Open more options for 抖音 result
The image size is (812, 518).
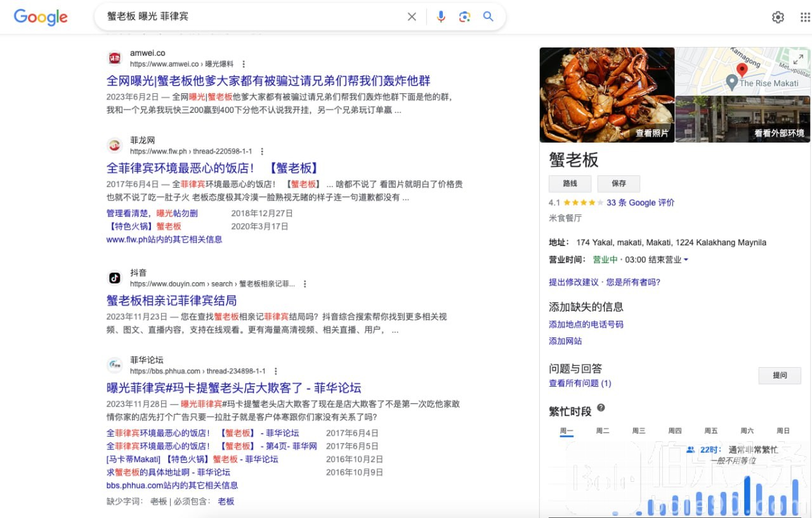305,284
